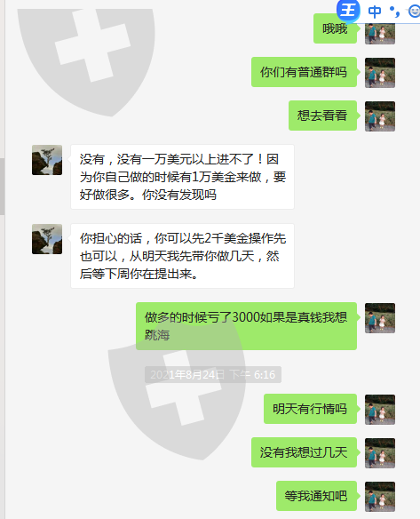Toggle the punctuation mode icon in IME bar
This screenshot has width=420, height=519.
[395, 12]
